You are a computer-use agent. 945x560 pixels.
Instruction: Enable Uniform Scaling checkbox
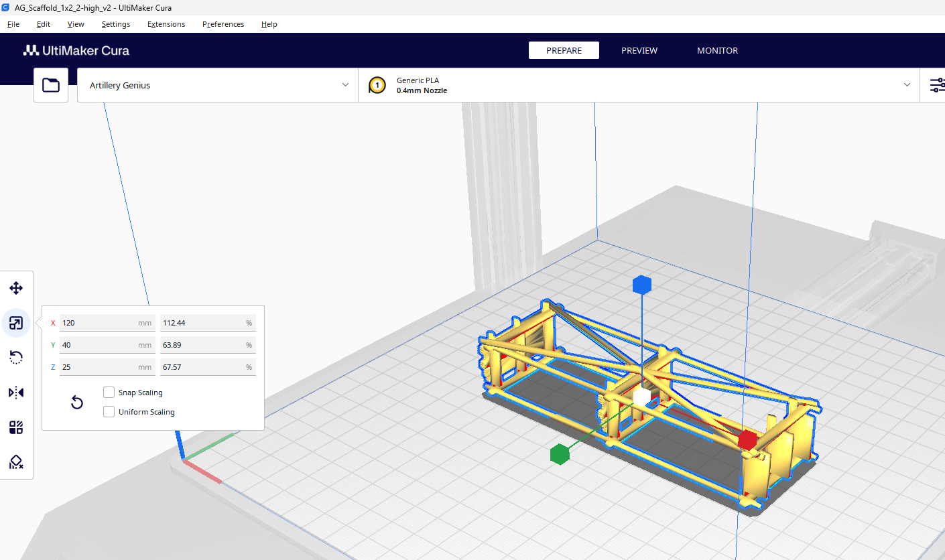coord(109,412)
